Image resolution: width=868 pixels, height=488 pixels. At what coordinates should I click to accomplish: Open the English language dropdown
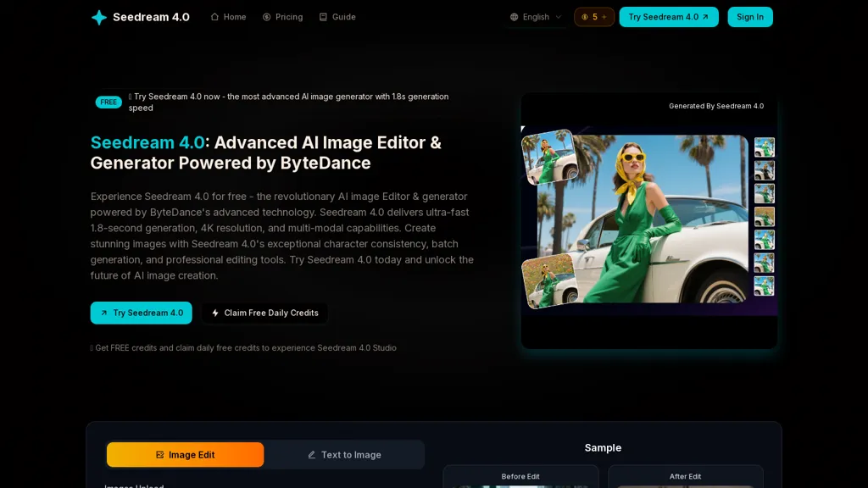pos(536,17)
